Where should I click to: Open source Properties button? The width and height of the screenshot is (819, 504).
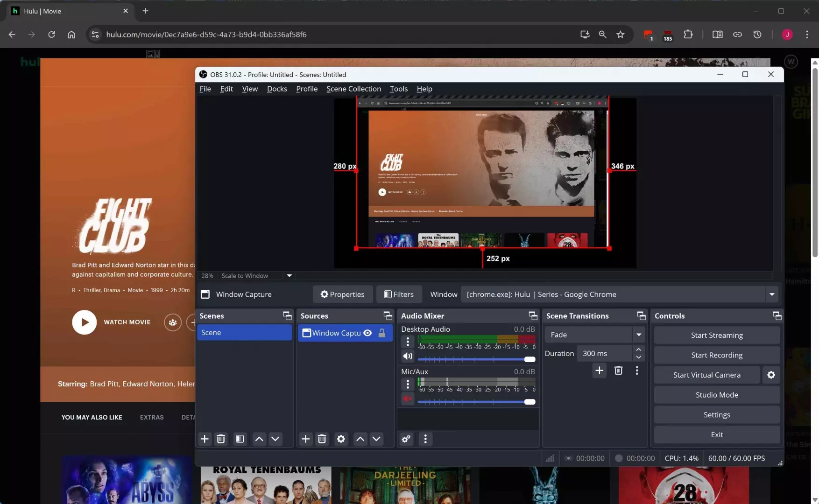[343, 294]
